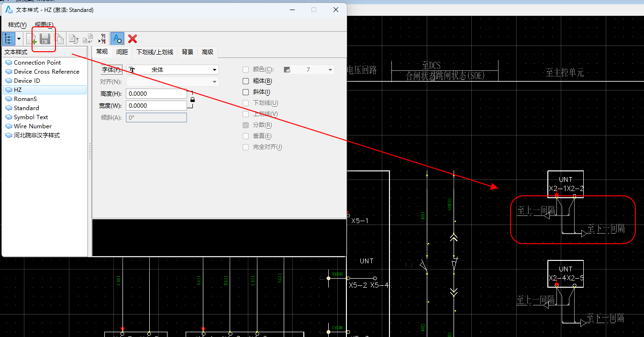Toggle the style preview magnifier icon

(x=117, y=39)
